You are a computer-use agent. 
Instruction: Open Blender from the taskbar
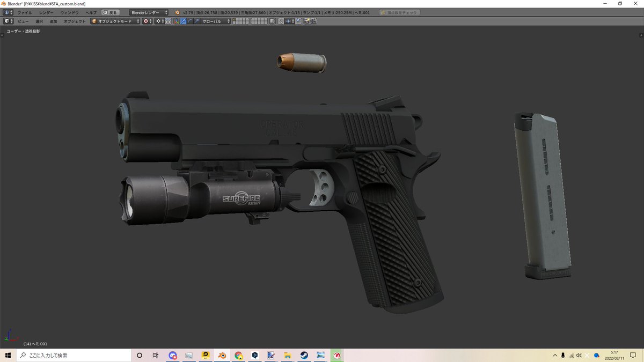(x=222, y=355)
